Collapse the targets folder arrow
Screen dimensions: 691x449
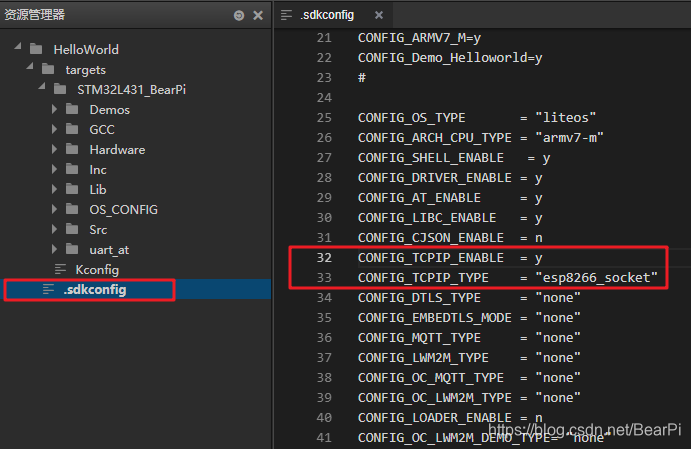[x=30, y=67]
